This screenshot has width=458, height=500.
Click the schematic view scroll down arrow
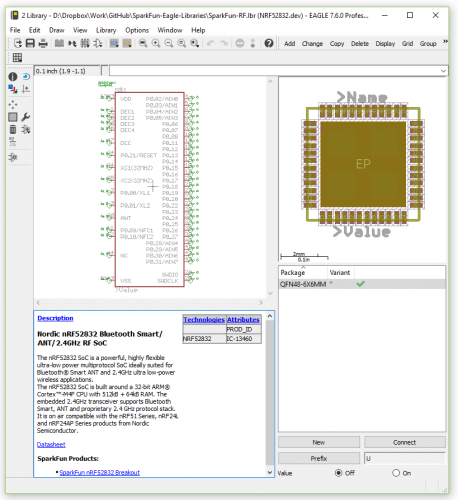(x=270, y=293)
